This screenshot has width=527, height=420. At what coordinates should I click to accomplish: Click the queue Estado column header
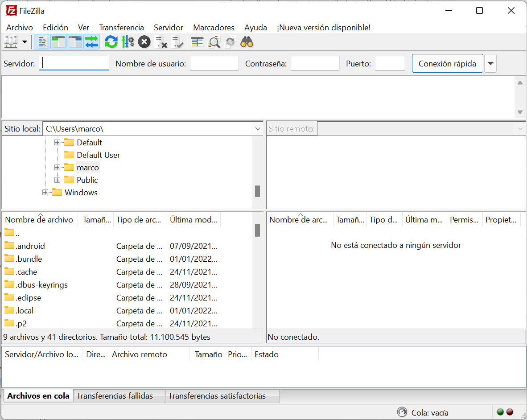pyautogui.click(x=284, y=354)
